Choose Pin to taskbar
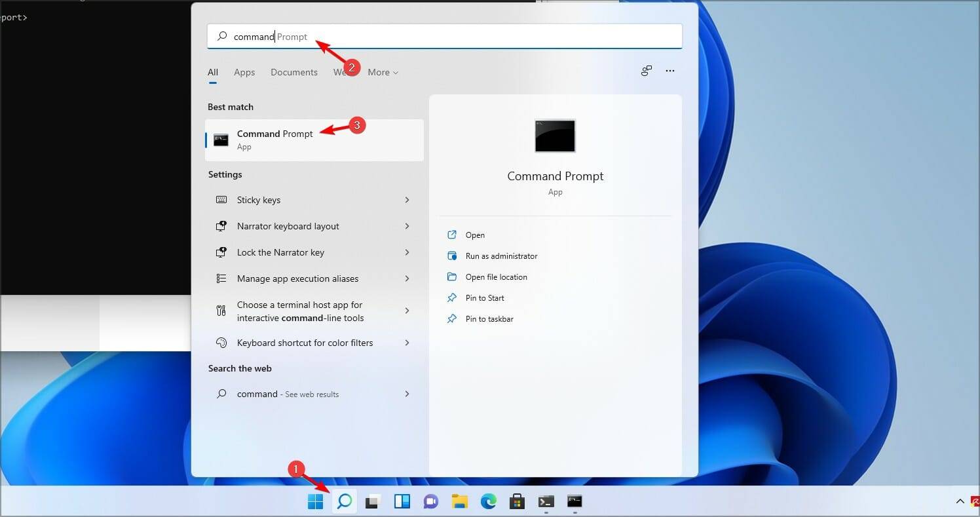The image size is (980, 517). [x=489, y=319]
